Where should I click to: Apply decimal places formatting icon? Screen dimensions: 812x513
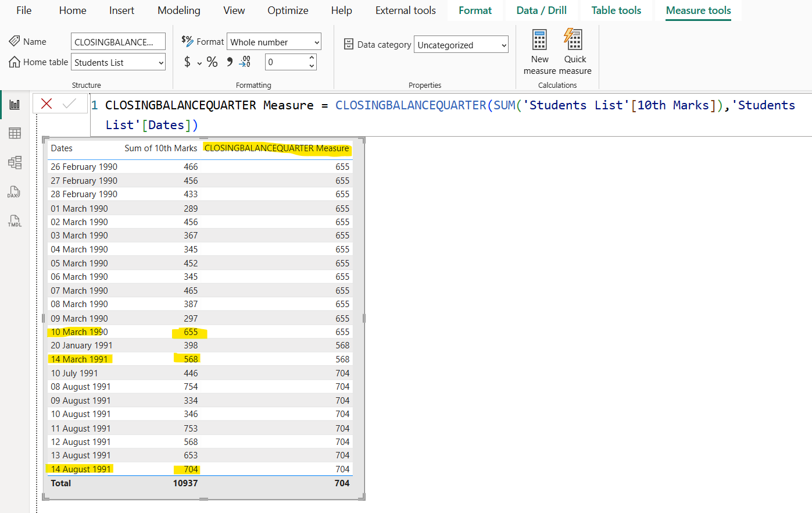(x=245, y=62)
